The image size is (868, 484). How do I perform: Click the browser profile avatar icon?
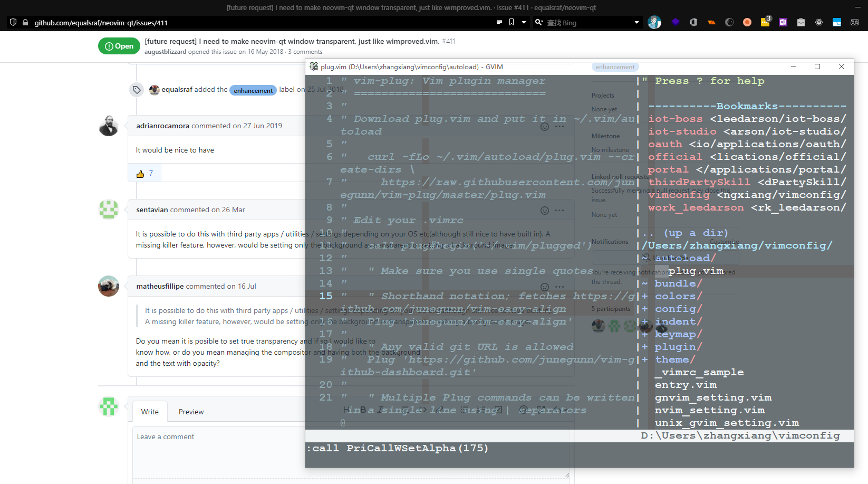(654, 22)
